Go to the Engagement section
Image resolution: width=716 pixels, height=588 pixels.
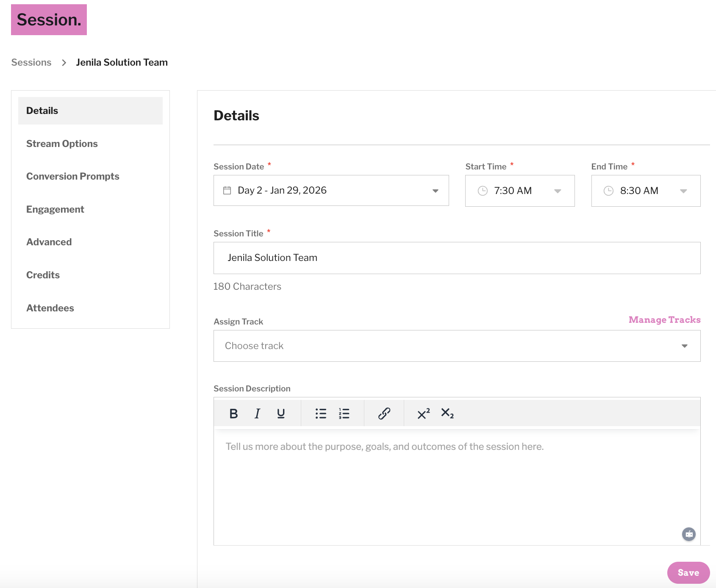(x=55, y=209)
